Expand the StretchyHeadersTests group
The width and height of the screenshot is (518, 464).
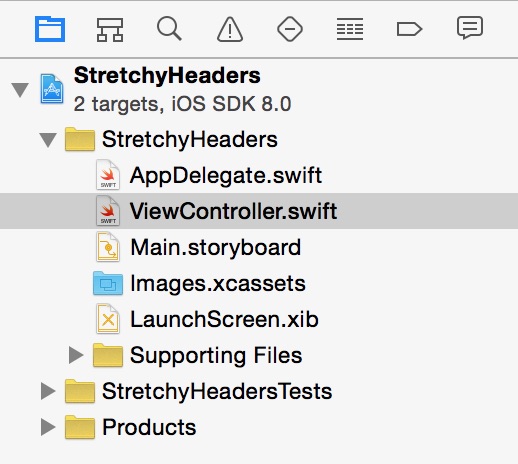(48, 391)
